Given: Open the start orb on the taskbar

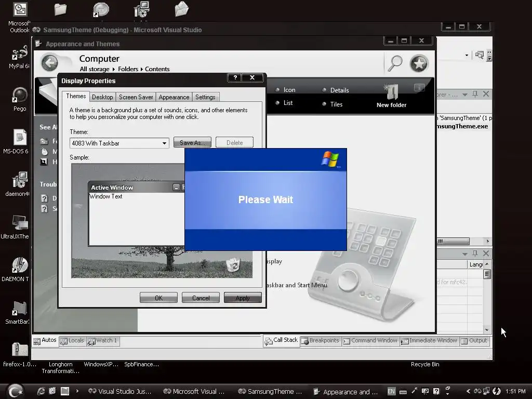Looking at the screenshot, I should pyautogui.click(x=15, y=391).
